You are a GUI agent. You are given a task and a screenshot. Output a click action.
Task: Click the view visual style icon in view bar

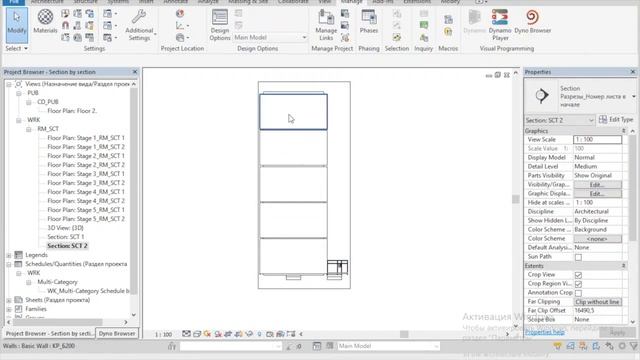pyautogui.click(x=197, y=334)
